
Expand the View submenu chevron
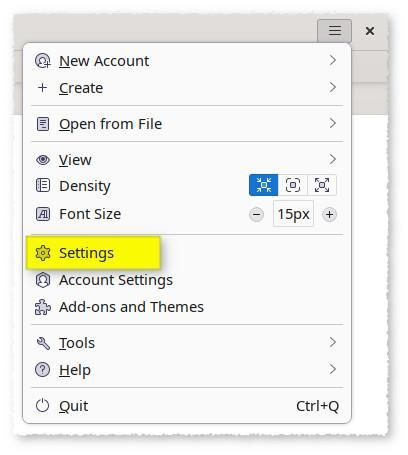[332, 159]
